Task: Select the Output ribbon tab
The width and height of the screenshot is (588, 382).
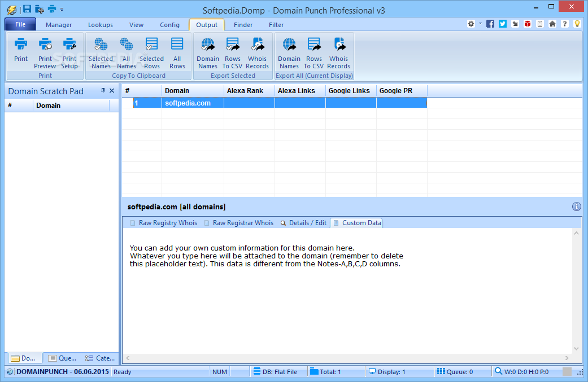Action: tap(207, 25)
